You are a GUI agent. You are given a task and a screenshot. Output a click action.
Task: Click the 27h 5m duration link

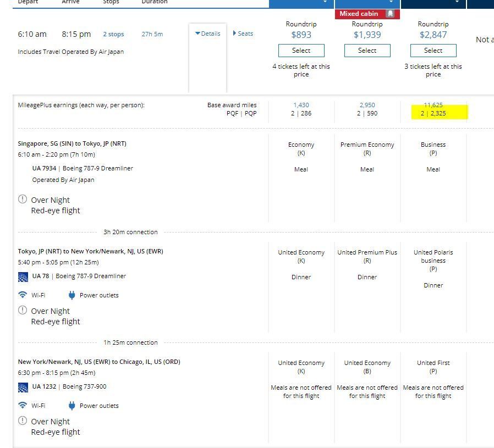click(x=152, y=34)
